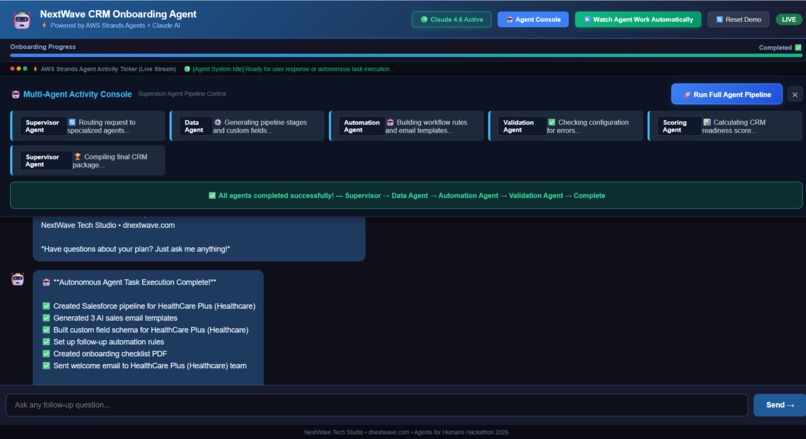Click the routing icon in Supervisor Agent card
Image resolution: width=806 pixels, height=439 pixels.
(72, 122)
